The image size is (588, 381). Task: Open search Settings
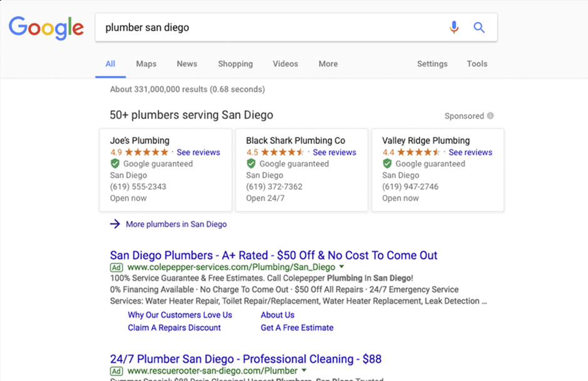(432, 64)
